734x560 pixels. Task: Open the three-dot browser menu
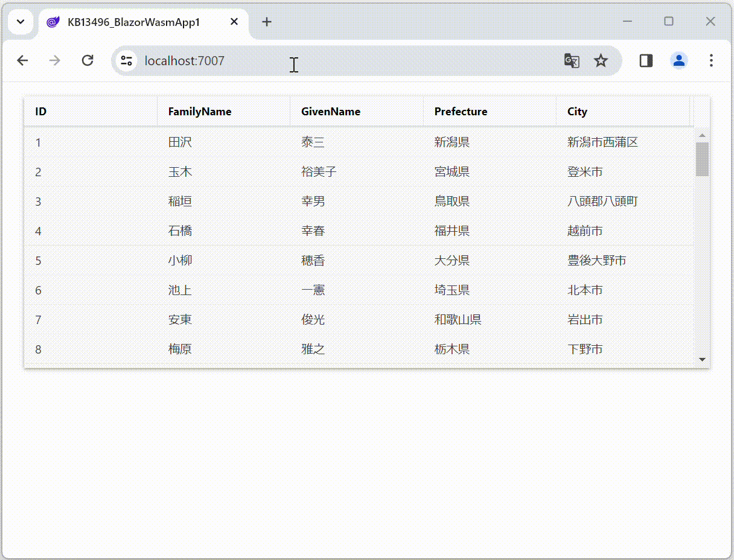712,60
